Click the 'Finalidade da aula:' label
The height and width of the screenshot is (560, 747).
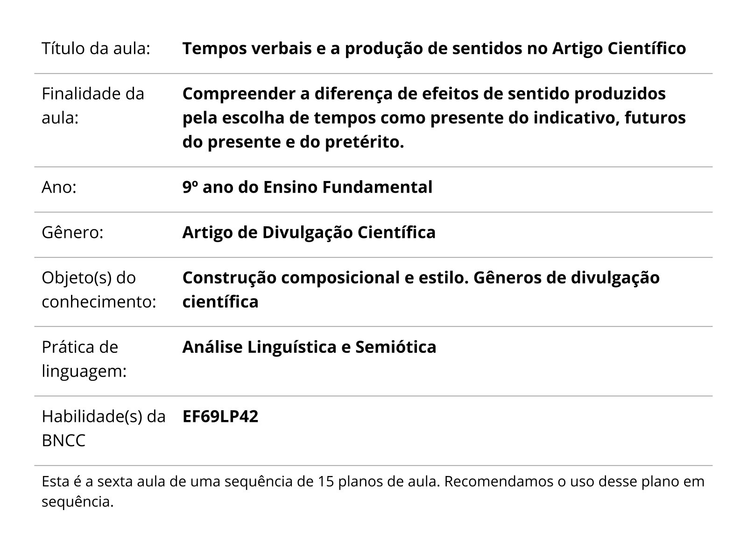coord(93,105)
